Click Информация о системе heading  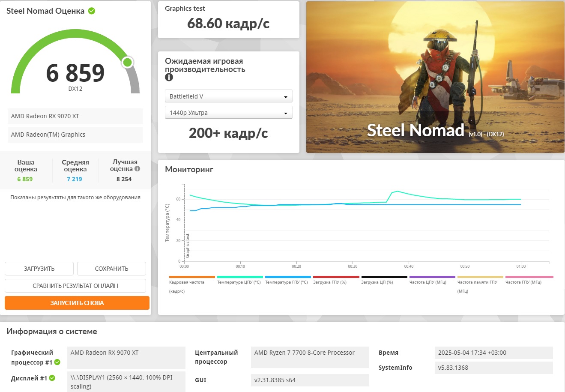(52, 332)
